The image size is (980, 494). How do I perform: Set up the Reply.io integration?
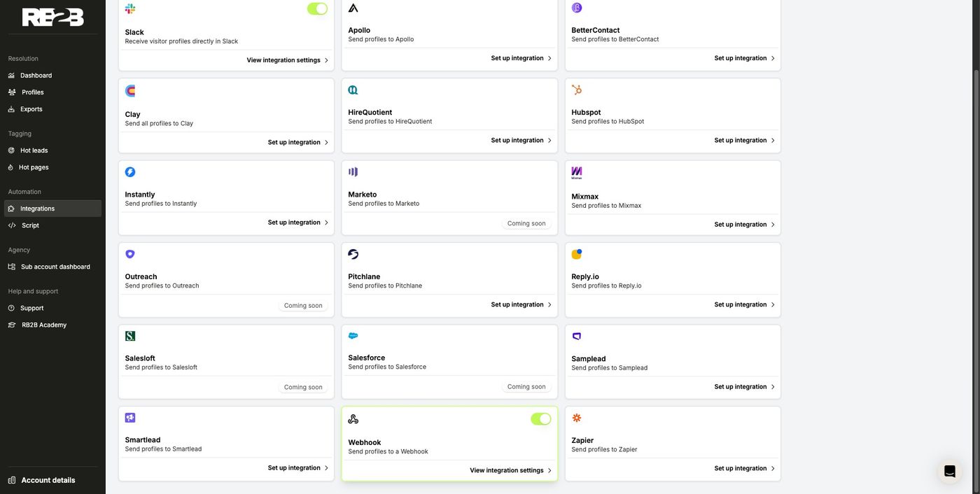(x=745, y=304)
